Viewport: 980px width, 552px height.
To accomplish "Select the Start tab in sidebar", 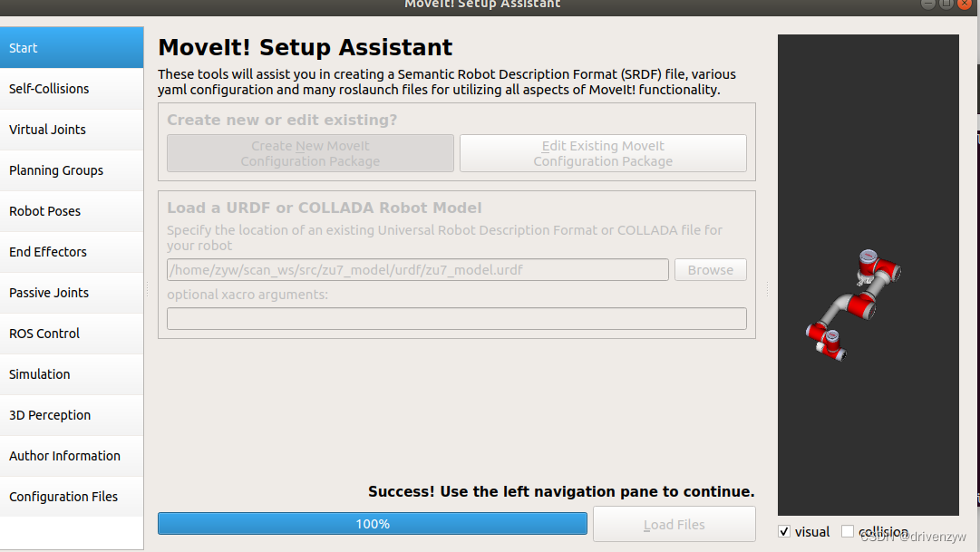I will (x=72, y=47).
